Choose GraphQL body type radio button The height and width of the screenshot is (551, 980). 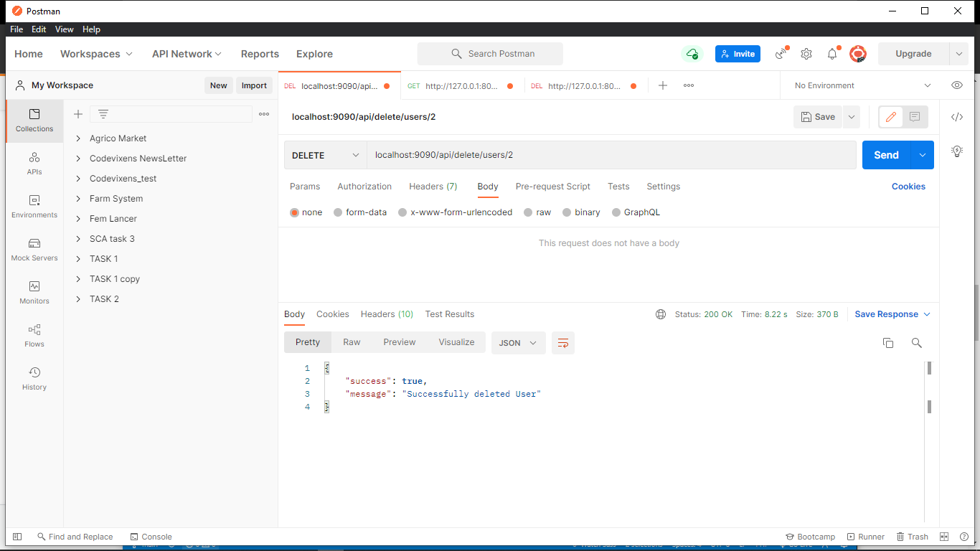point(616,212)
